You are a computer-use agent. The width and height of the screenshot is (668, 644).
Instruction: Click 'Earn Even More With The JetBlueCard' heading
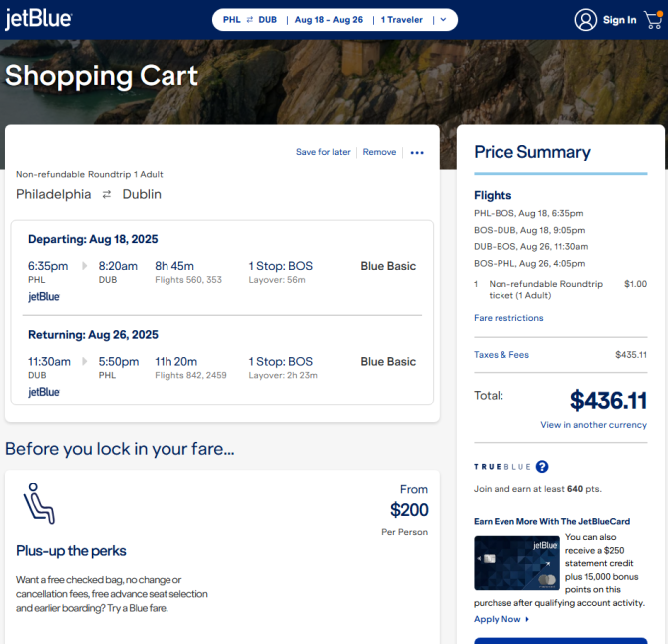552,521
